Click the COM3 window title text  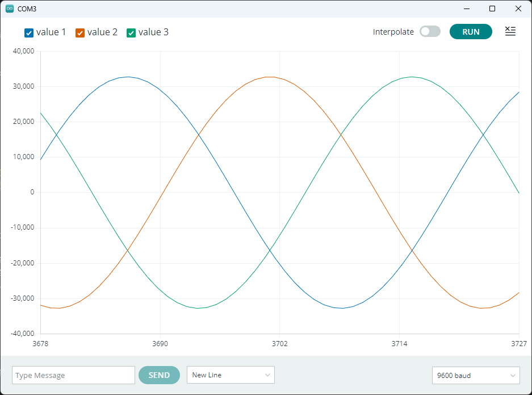pyautogui.click(x=27, y=9)
